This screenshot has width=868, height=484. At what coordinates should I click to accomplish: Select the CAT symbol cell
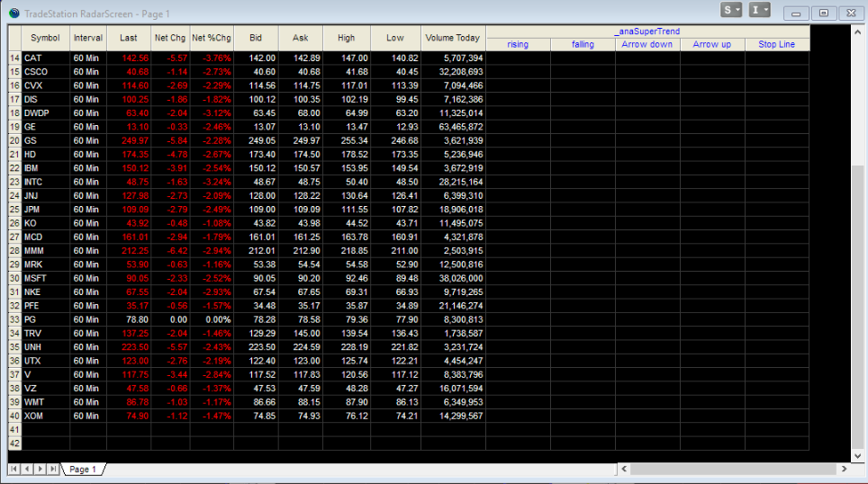45,58
